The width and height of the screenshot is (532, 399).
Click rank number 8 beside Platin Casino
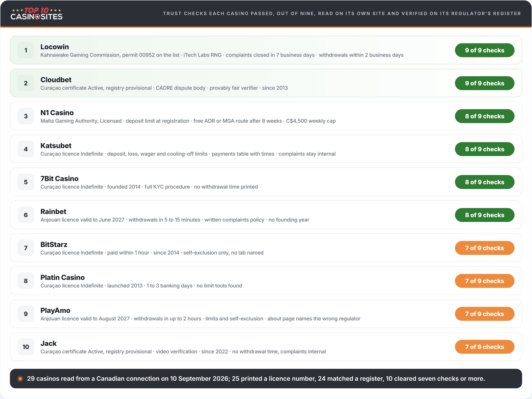coord(26,281)
